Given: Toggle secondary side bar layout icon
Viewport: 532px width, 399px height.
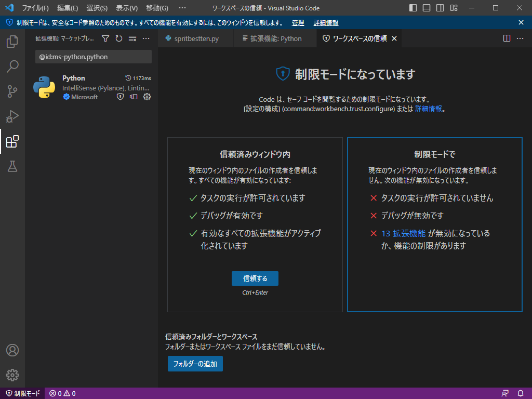Looking at the screenshot, I should pos(440,8).
